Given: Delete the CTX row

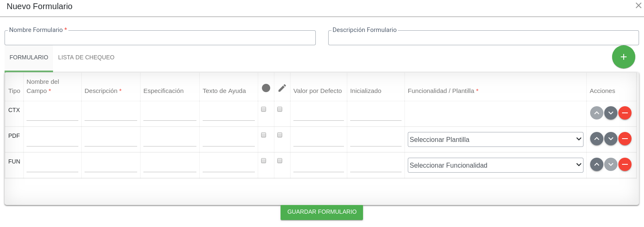Looking at the screenshot, I should click(x=625, y=113).
